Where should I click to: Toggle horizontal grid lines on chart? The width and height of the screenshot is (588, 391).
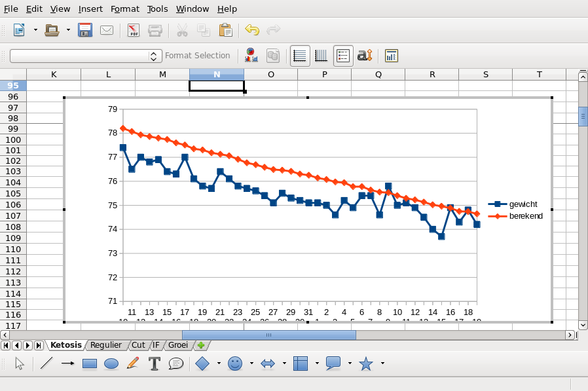tap(300, 56)
